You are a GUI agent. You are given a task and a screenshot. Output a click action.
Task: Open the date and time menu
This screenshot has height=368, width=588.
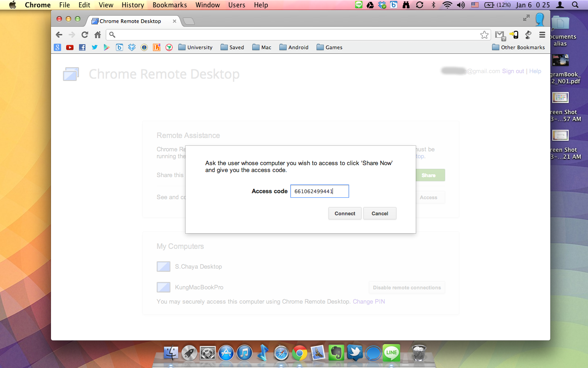tap(533, 5)
